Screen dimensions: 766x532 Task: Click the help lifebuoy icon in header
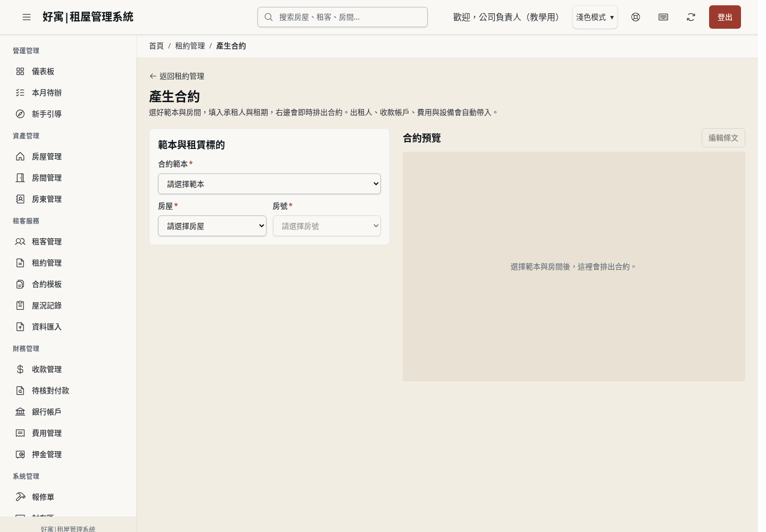pyautogui.click(x=636, y=17)
